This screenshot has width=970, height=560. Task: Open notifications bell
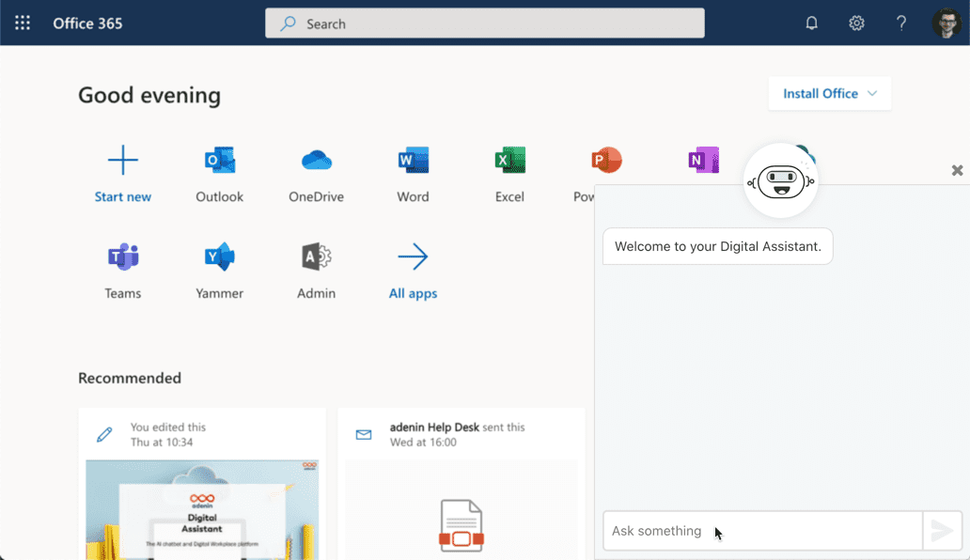point(812,23)
